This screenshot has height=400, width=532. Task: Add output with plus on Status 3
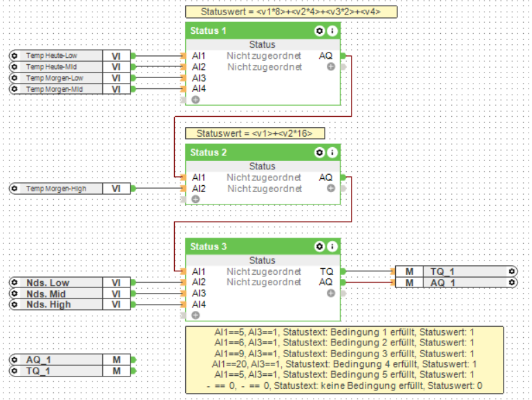tap(331, 293)
